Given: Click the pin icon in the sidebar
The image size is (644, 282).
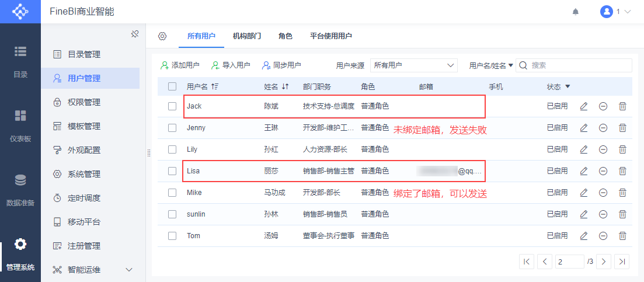Looking at the screenshot, I should pyautogui.click(x=134, y=34).
